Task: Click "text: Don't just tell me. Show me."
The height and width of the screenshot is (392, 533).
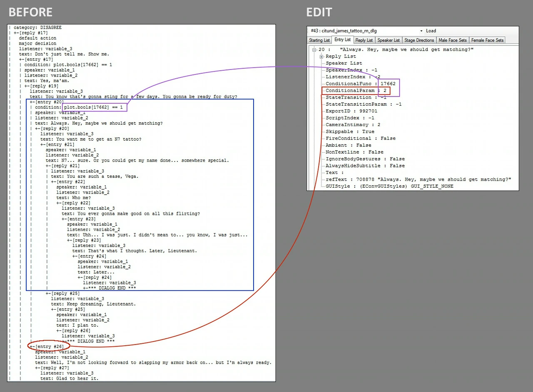Action: pyautogui.click(x=64, y=54)
